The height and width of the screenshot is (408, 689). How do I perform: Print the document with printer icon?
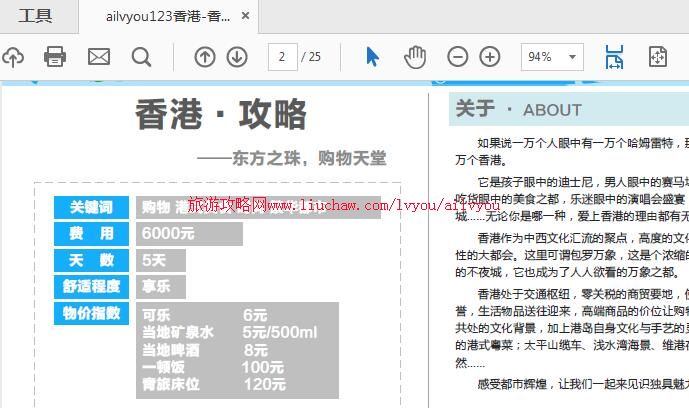point(55,57)
